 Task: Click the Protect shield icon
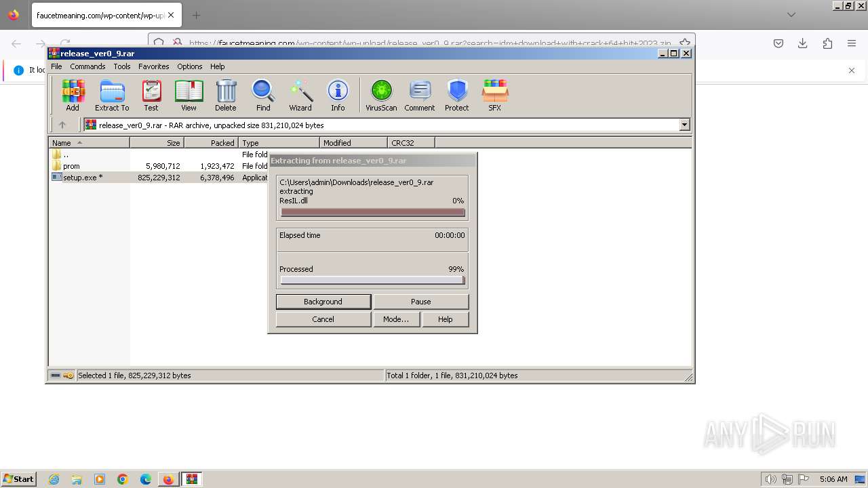click(x=457, y=95)
